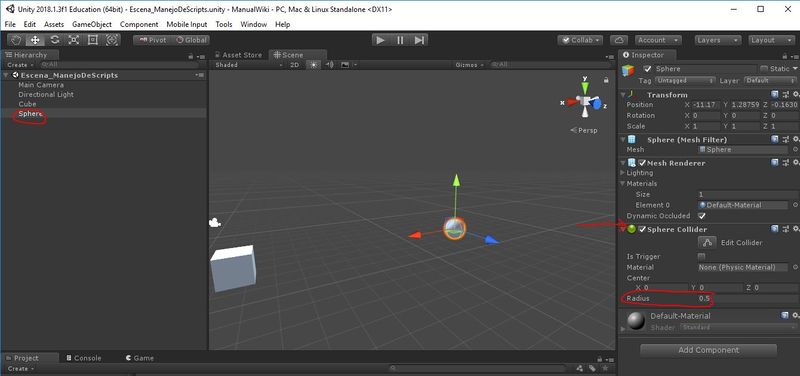Open the Component menu
The image size is (800, 376).
click(139, 24)
